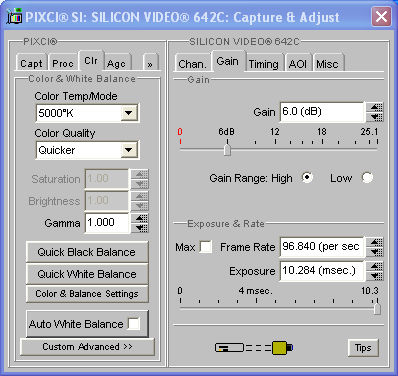The image size is (398, 376).
Task: Increase Frame Rate using up stepper arrow
Action: [375, 242]
